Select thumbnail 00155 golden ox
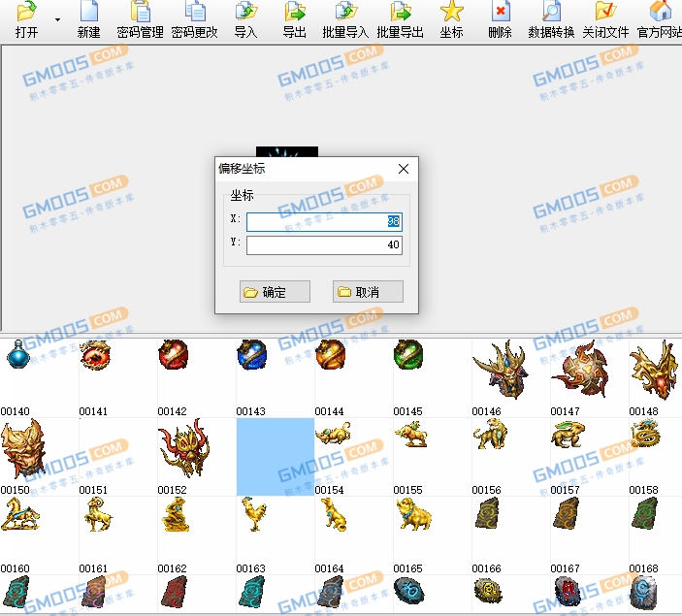 point(433,457)
